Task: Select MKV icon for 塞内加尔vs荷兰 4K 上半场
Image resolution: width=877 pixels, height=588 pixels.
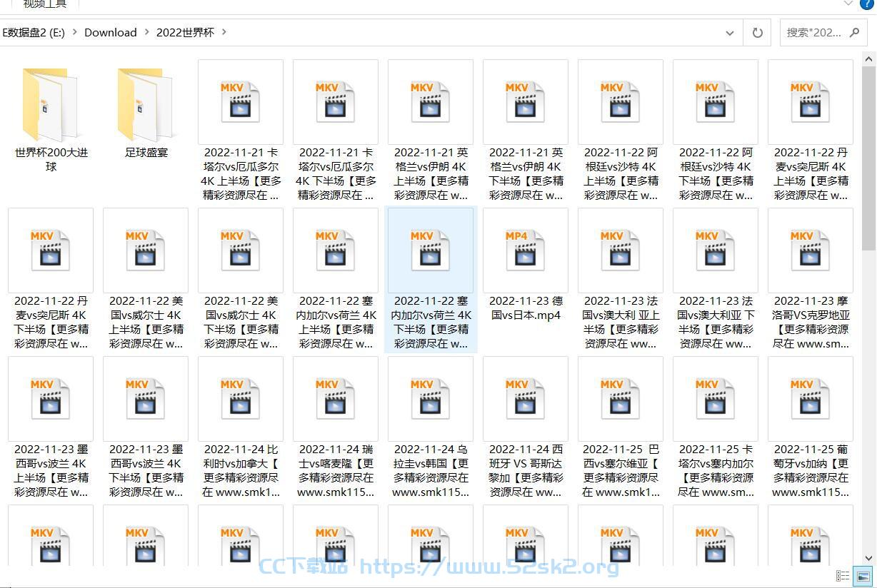Action: (x=336, y=250)
